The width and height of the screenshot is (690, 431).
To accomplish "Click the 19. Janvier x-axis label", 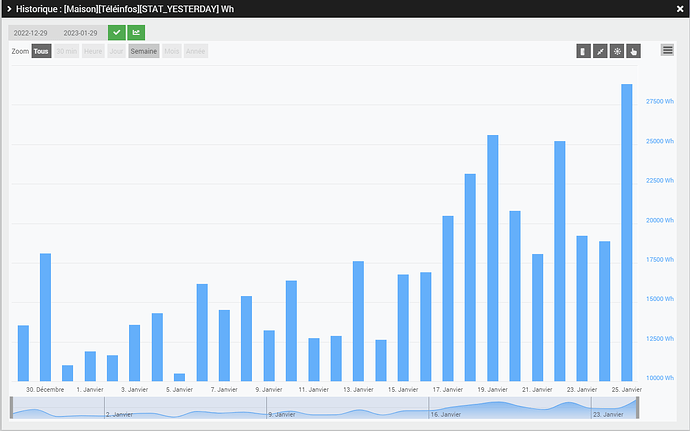I will pos(492,390).
